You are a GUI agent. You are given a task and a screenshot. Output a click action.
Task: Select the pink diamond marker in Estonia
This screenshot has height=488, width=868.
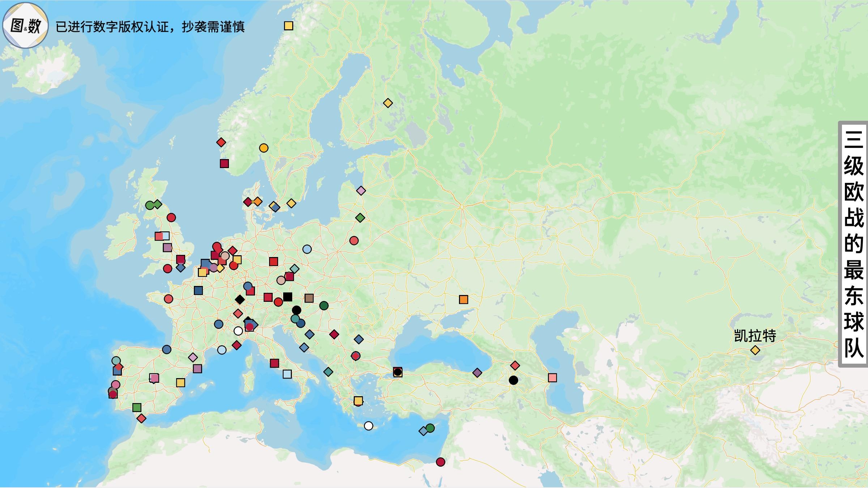point(361,191)
